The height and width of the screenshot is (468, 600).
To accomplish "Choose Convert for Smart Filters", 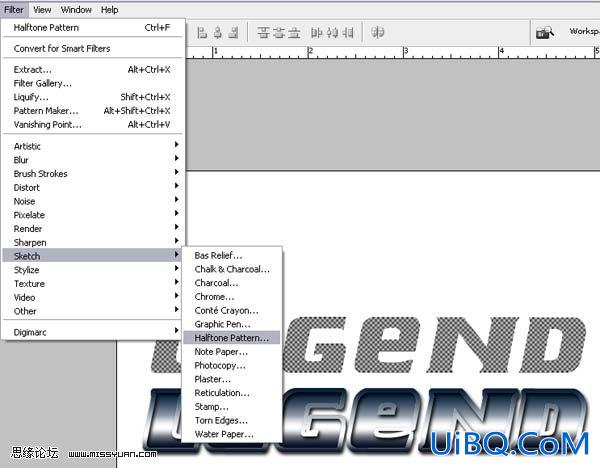I will coord(92,49).
